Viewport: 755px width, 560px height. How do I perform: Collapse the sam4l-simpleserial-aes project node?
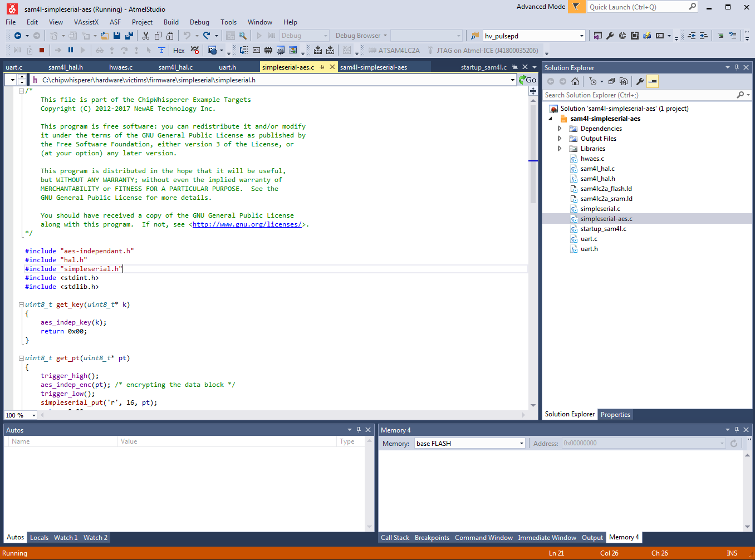[551, 119]
